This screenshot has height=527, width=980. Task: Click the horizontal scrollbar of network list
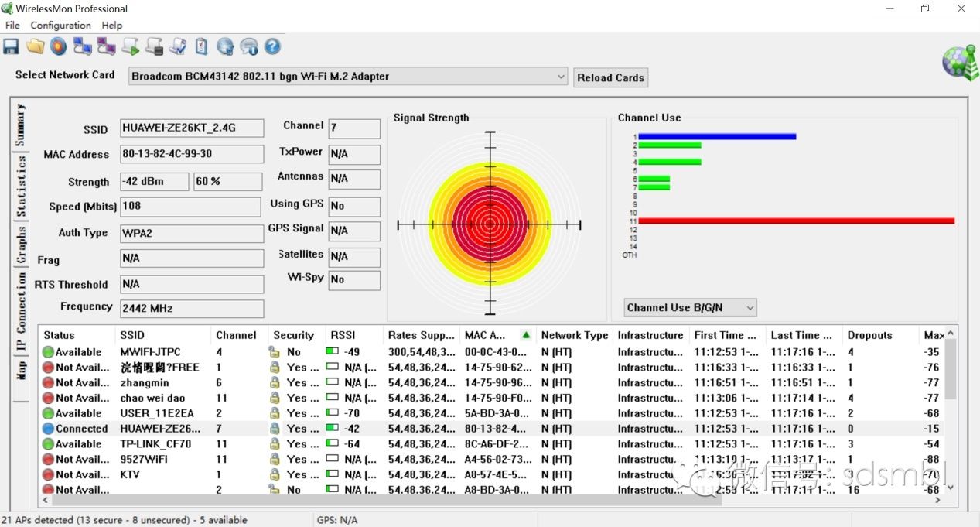[x=387, y=501]
